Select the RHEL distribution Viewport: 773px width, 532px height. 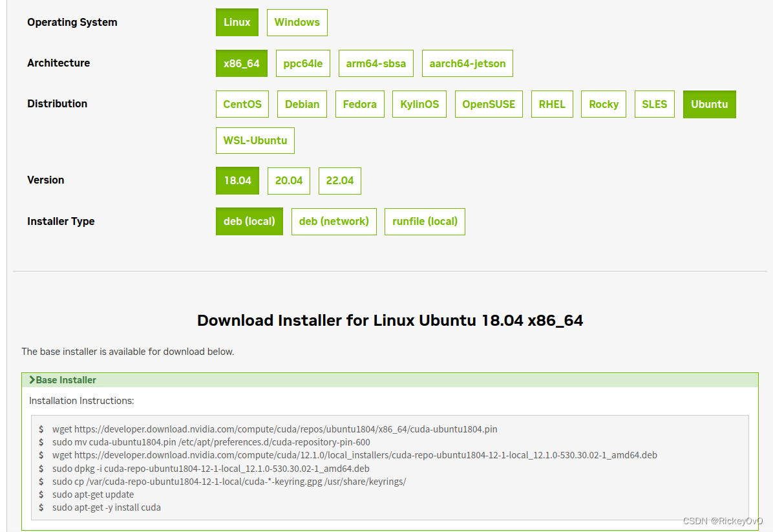[552, 103]
